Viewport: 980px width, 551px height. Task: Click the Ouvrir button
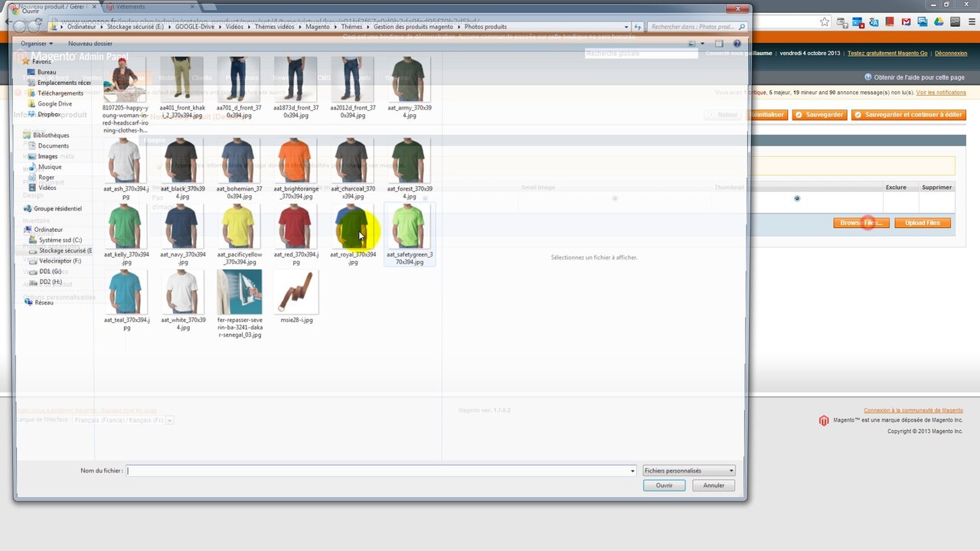point(664,485)
